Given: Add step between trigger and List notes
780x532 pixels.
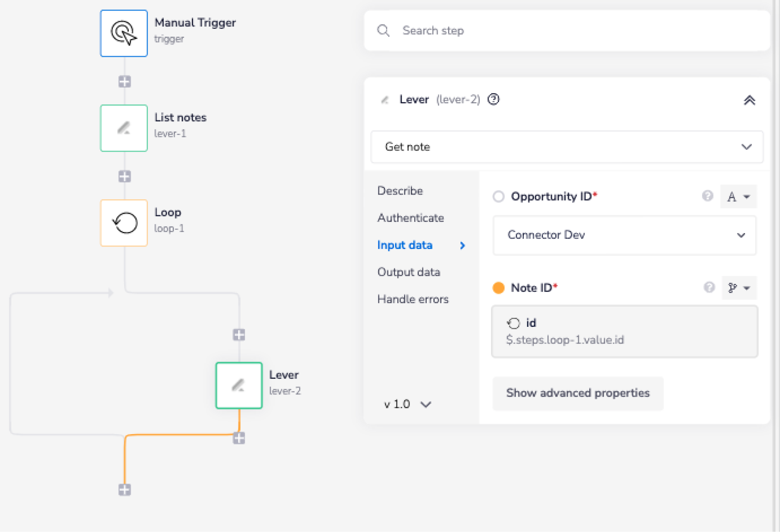Looking at the screenshot, I should pos(124,82).
